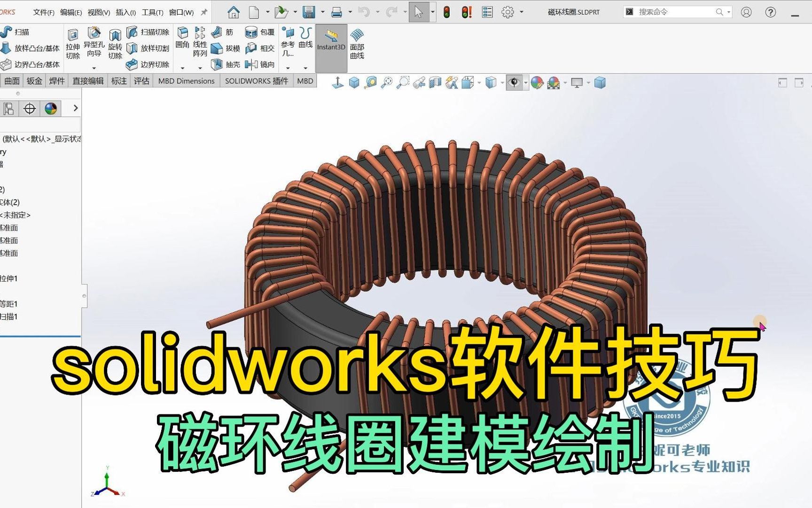This screenshot has height=508, width=812.
Task: Open the 参考几何体 reference geometry tool
Action: [x=288, y=42]
